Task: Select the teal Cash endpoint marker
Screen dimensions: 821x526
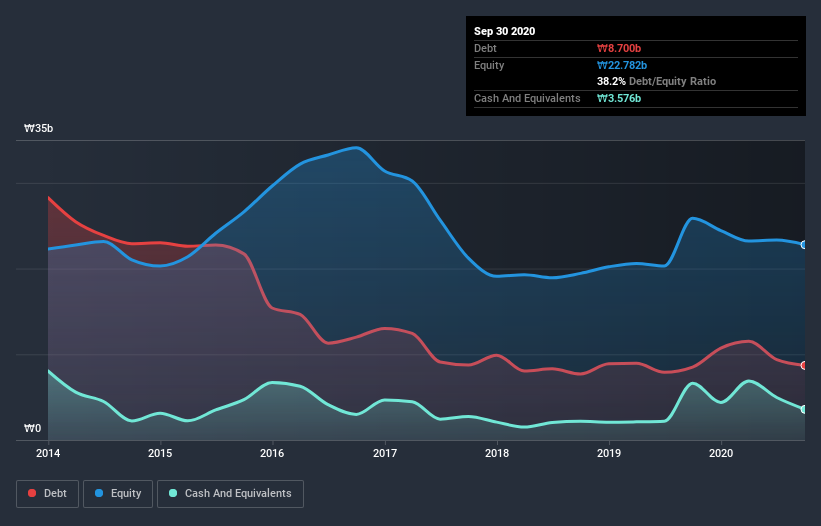Action: [804, 409]
